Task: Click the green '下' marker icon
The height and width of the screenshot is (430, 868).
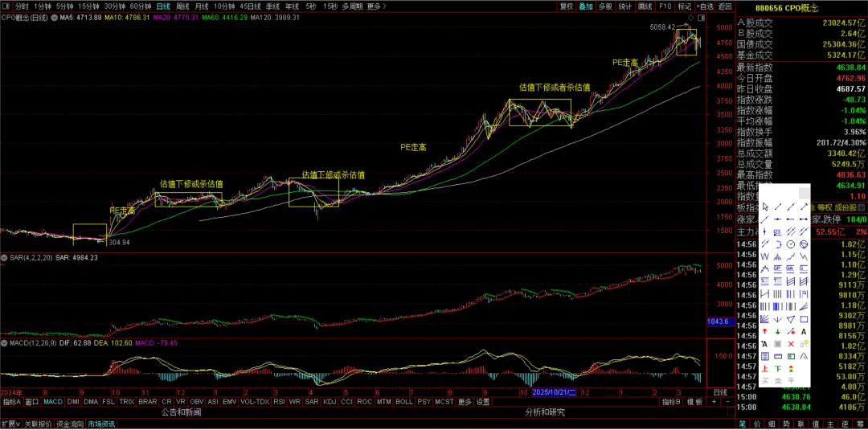Action: point(778,369)
